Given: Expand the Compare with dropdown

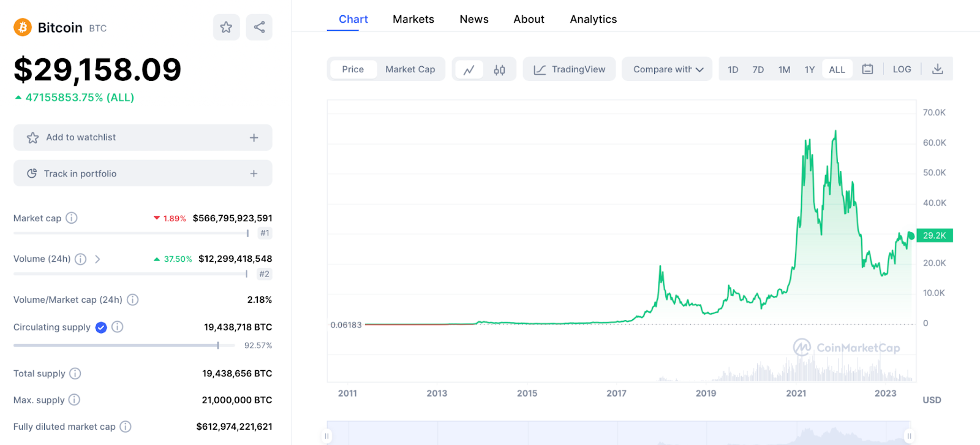Looking at the screenshot, I should [x=667, y=69].
